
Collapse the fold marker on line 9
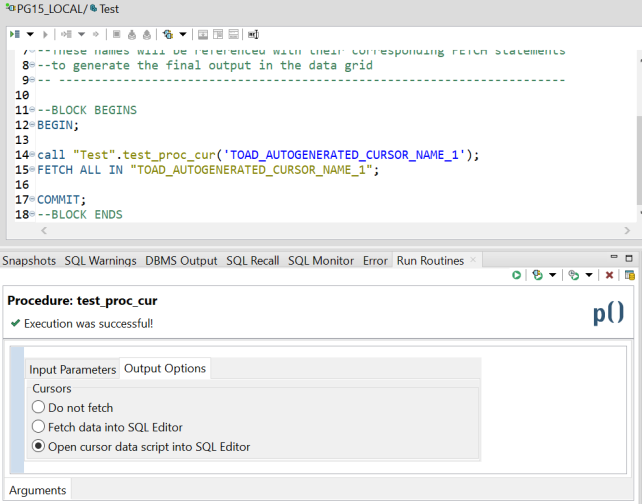click(32, 79)
